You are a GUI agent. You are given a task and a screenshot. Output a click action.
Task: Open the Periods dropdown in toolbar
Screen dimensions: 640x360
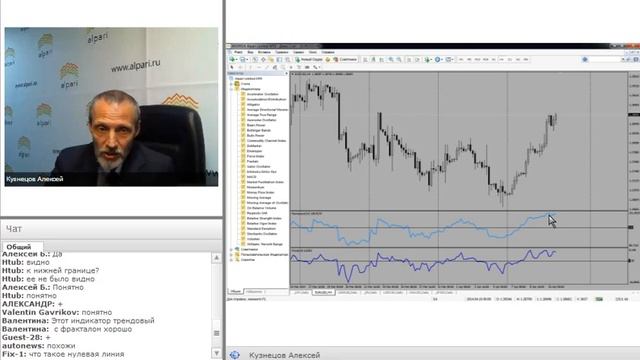click(x=438, y=60)
